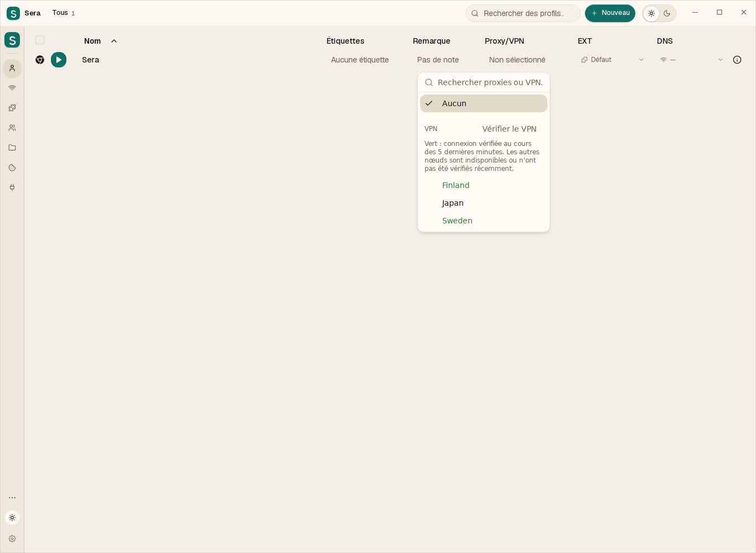This screenshot has height=553, width=756.
Task: Sort by Nom column arrow
Action: point(114,41)
